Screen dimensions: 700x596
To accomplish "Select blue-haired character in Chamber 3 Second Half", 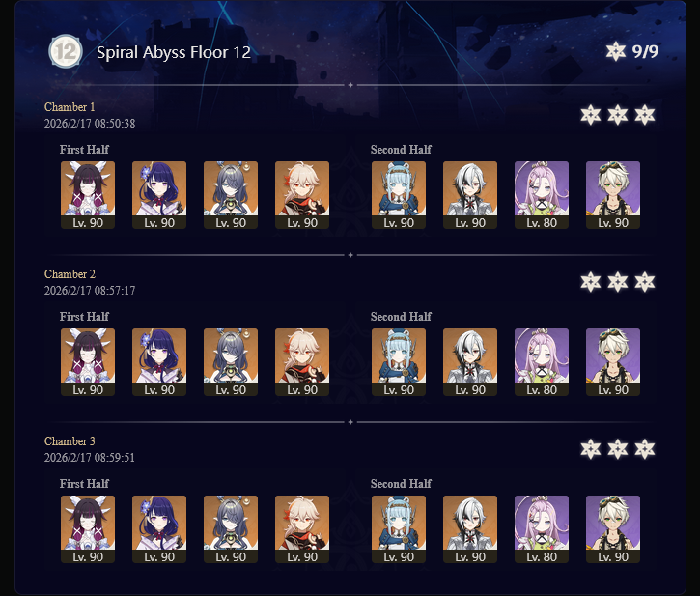I will [x=399, y=529].
